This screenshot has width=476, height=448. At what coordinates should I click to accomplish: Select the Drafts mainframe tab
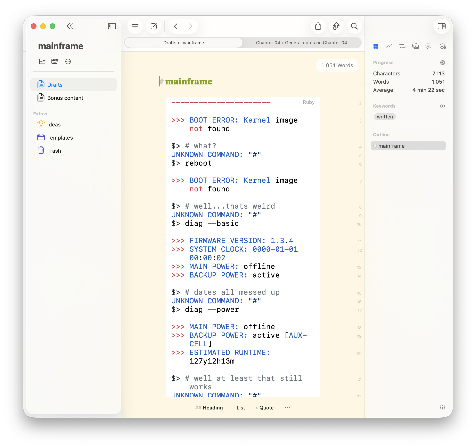[x=183, y=43]
